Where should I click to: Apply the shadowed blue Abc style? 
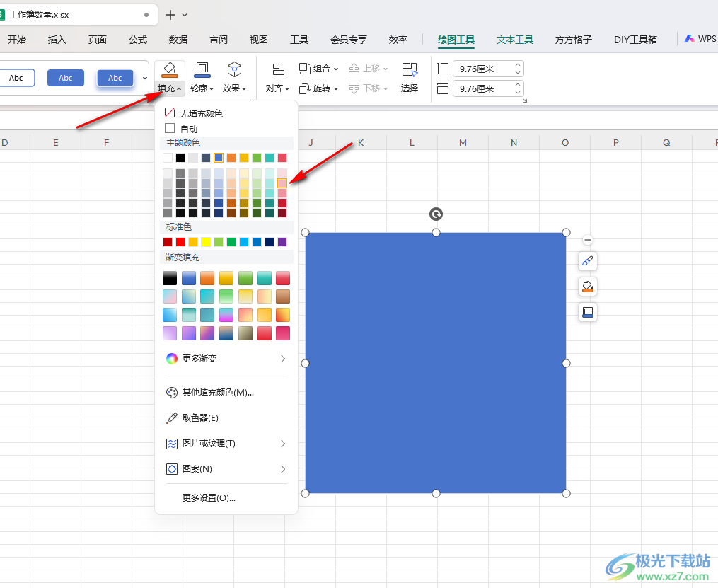(x=115, y=78)
